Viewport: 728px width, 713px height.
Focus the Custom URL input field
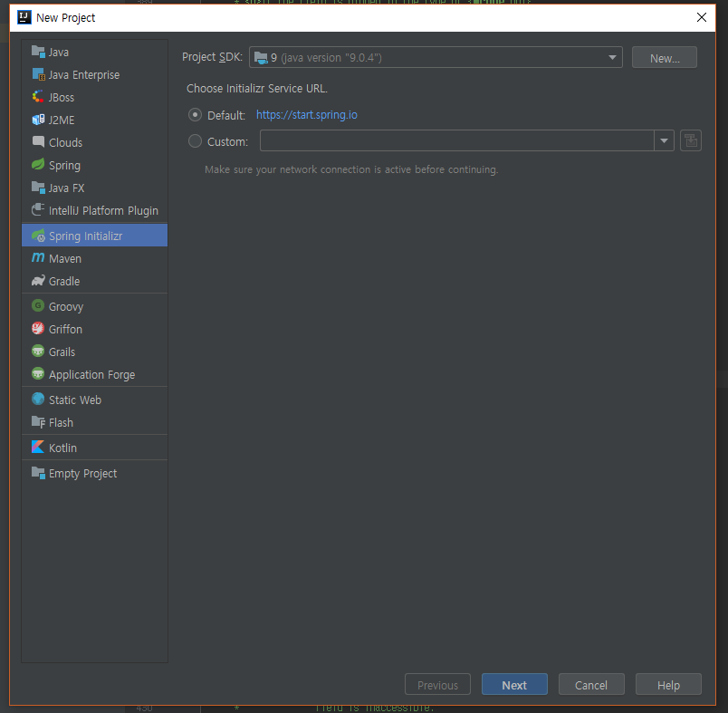click(457, 140)
